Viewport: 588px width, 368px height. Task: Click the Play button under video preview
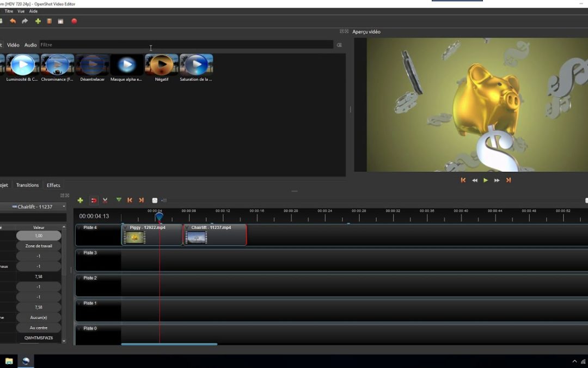(486, 180)
